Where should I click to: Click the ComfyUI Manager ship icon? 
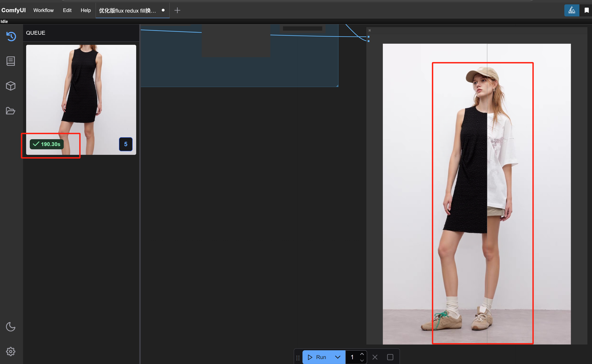(572, 10)
